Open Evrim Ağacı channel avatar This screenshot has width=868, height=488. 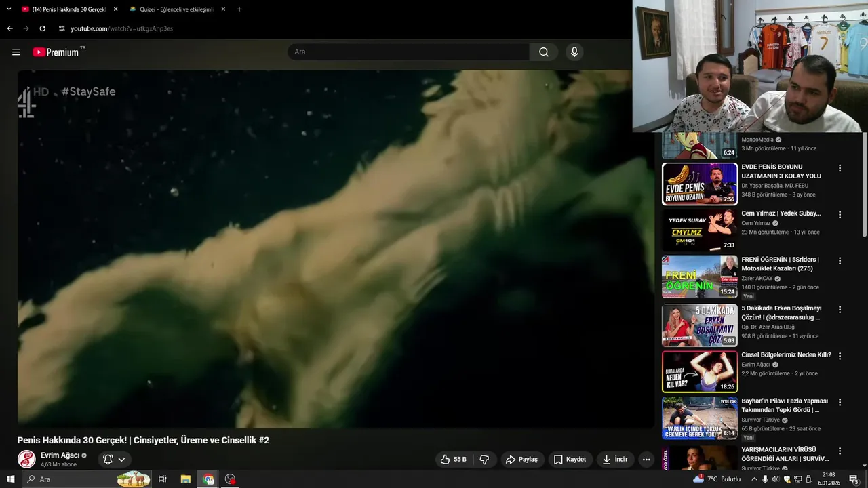[x=26, y=459]
